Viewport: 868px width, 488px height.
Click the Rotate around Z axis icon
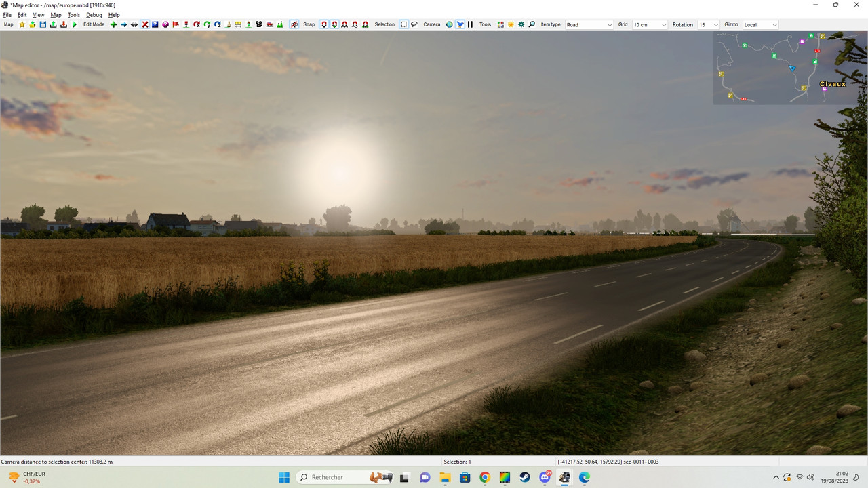pos(218,24)
